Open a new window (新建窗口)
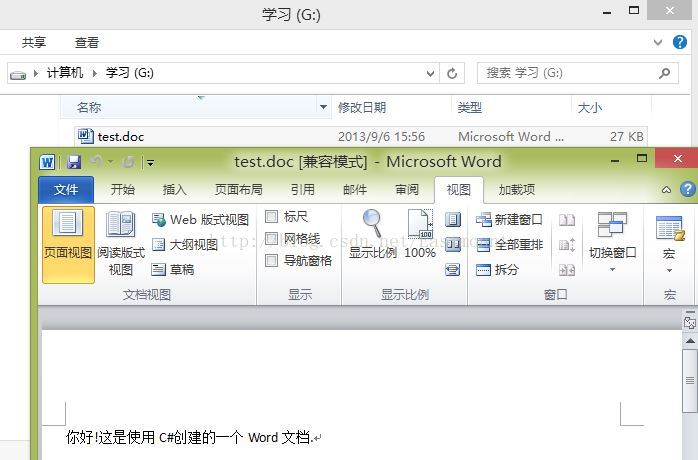698x460 pixels. pyautogui.click(x=509, y=220)
